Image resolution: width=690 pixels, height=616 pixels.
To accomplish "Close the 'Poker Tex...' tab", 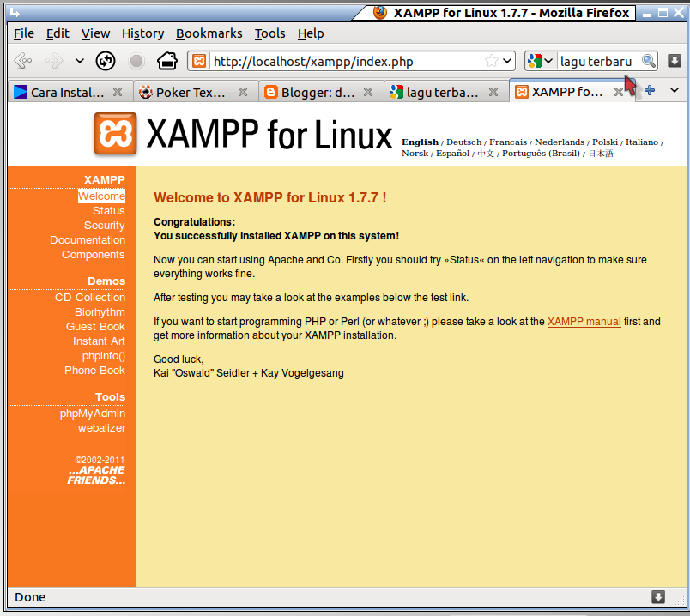I will point(243,92).
